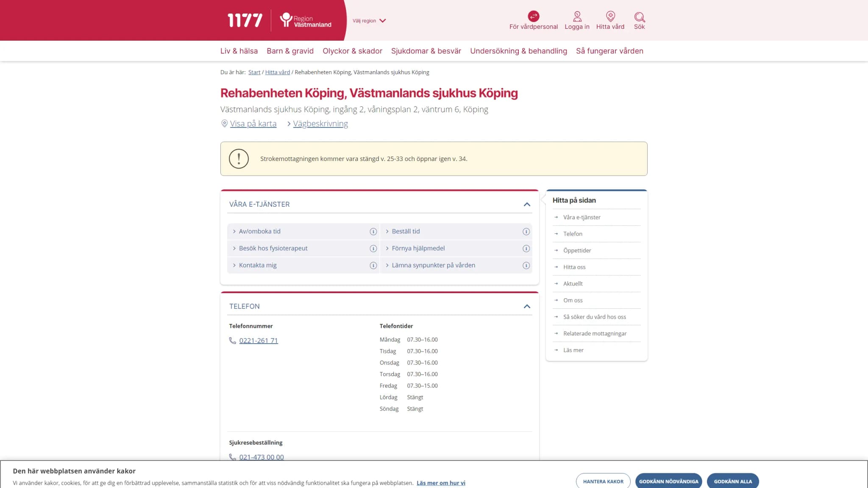Collapse the Telefon section

tap(527, 306)
